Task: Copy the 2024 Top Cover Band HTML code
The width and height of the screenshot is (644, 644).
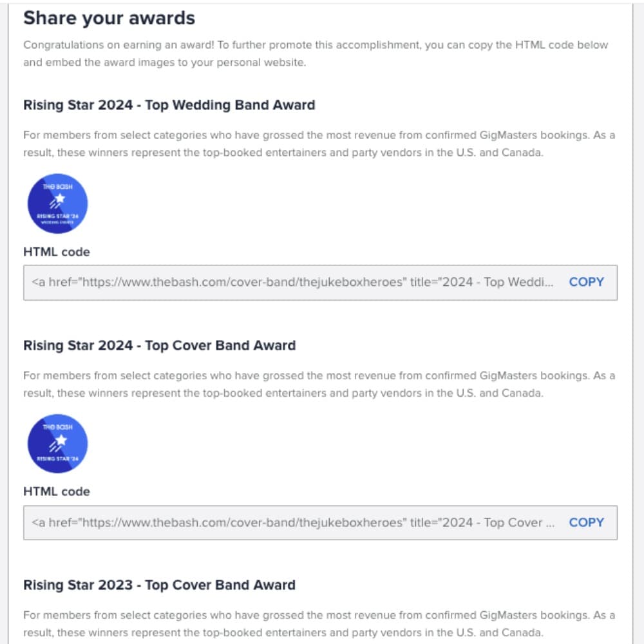Action: click(x=586, y=522)
